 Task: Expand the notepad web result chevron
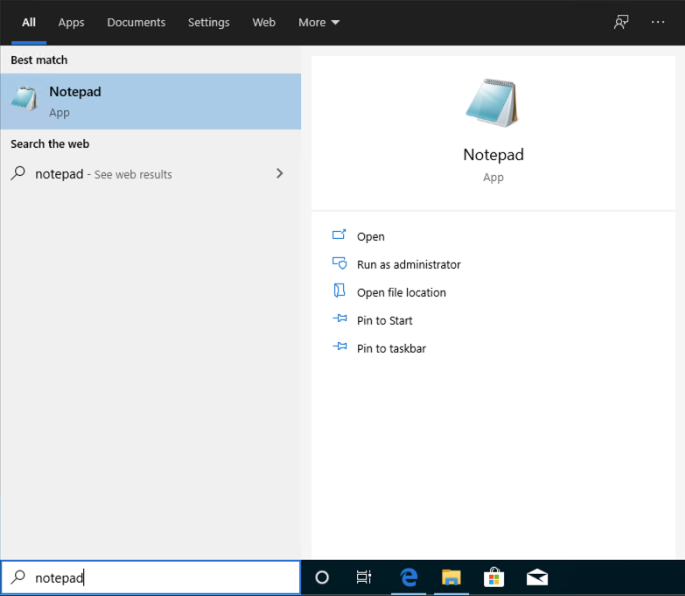(x=280, y=173)
